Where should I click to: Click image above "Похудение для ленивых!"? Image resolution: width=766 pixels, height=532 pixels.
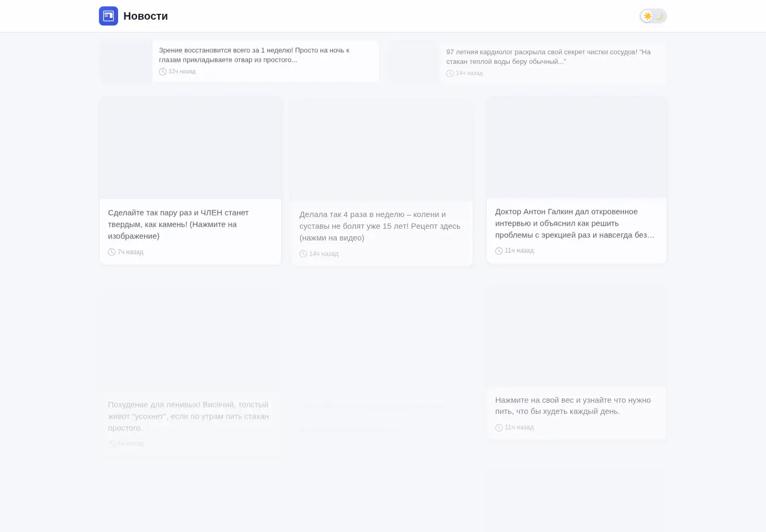pyautogui.click(x=190, y=340)
